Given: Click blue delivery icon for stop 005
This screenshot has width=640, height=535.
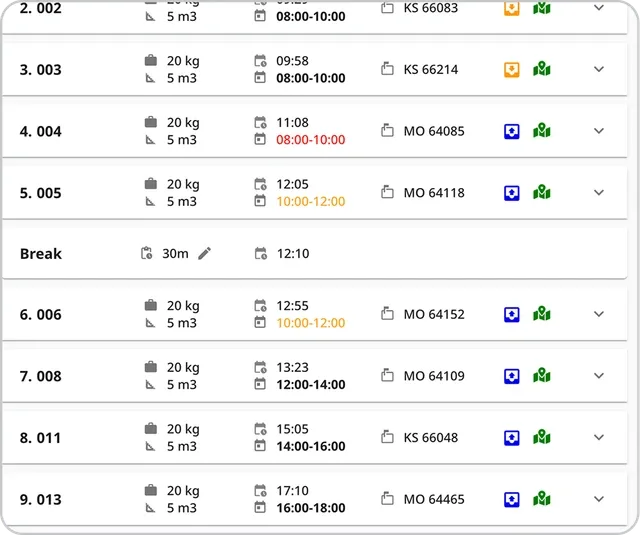Looking at the screenshot, I should click(x=511, y=192).
